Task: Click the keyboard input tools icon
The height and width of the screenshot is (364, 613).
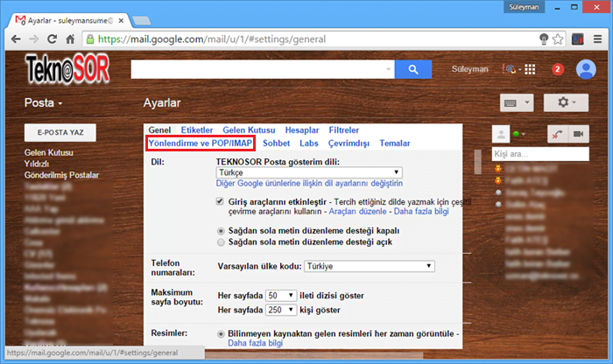Action: [511, 103]
